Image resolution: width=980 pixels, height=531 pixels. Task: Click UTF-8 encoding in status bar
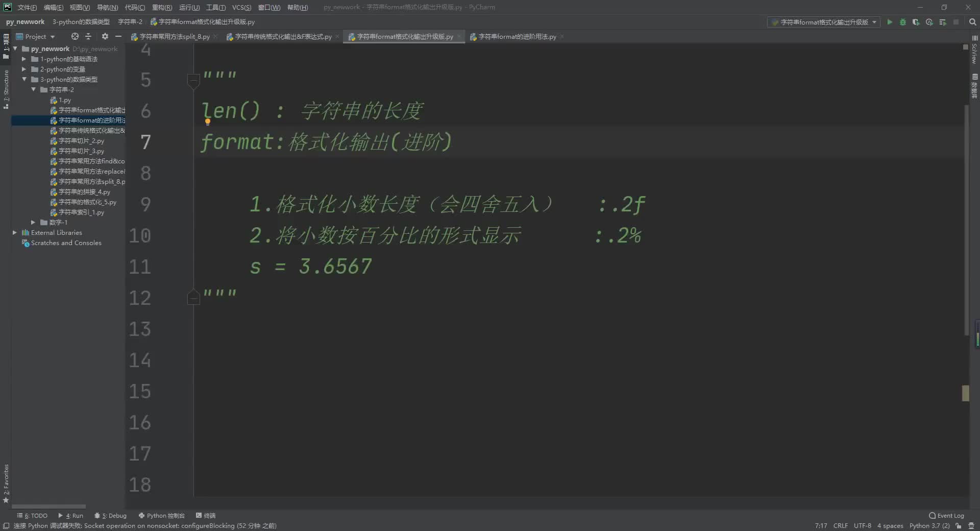pos(862,526)
